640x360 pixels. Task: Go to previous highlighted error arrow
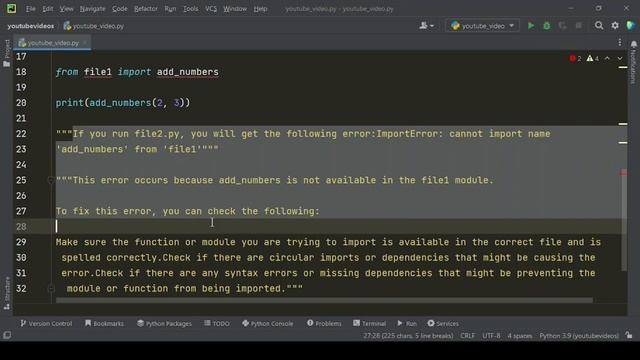click(607, 58)
